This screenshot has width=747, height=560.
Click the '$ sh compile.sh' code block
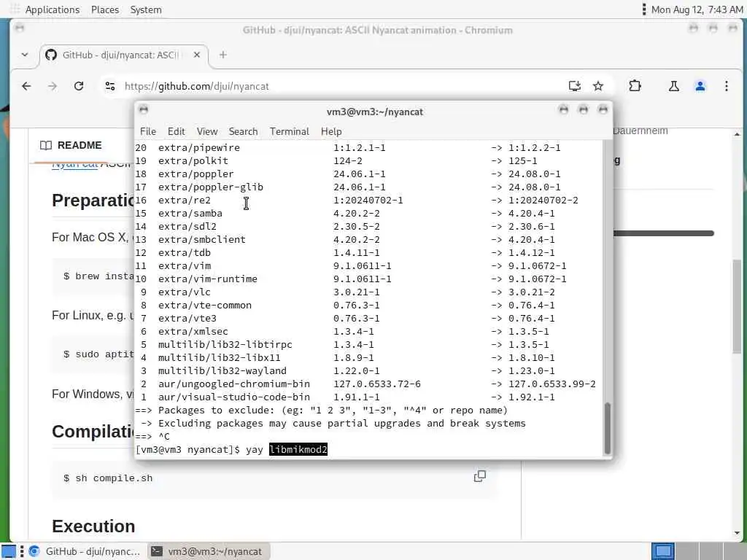[x=274, y=478]
